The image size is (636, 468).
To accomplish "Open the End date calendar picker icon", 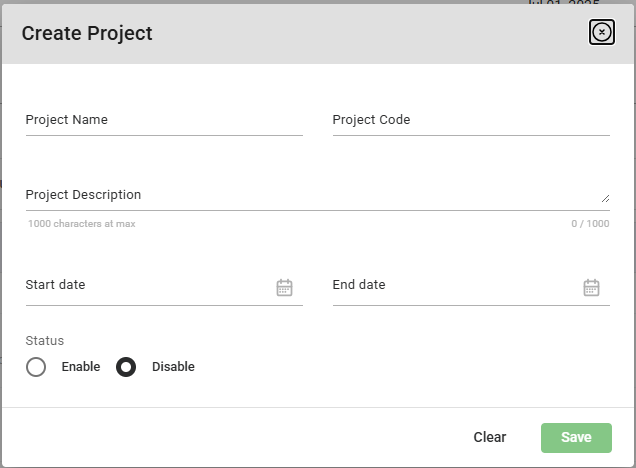I will tap(591, 288).
